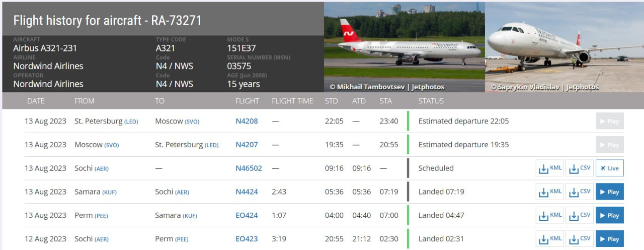Download KML for flight EO423
The image size is (644, 250).
[549, 239]
